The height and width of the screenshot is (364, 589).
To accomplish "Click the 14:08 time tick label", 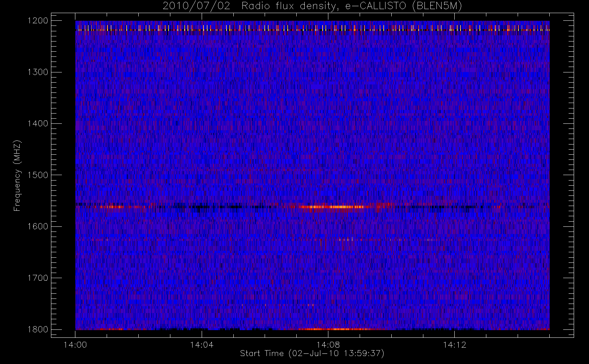I will [x=328, y=345].
